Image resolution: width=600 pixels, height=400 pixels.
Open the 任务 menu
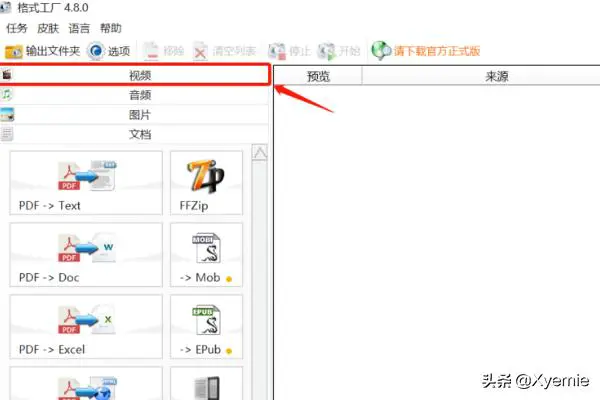pos(17,29)
